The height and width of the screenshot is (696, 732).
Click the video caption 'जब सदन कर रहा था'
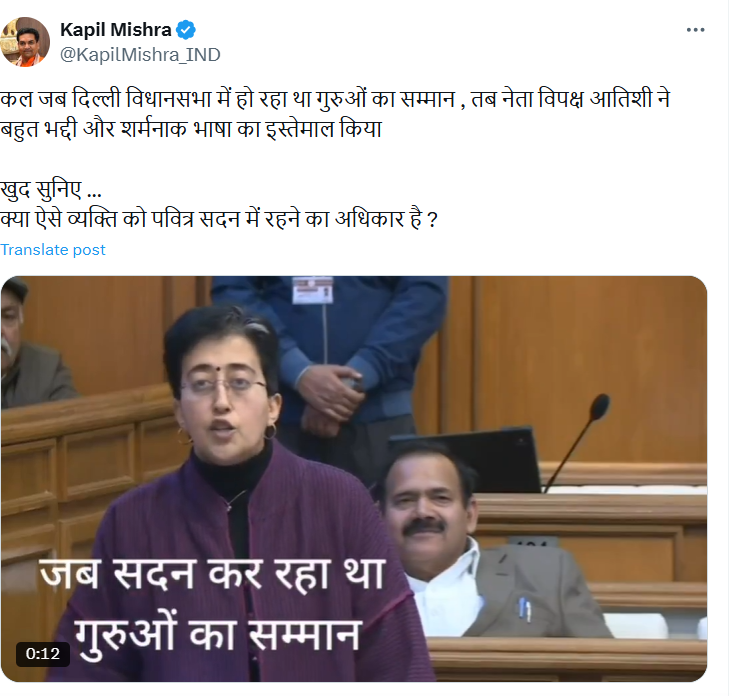(212, 574)
